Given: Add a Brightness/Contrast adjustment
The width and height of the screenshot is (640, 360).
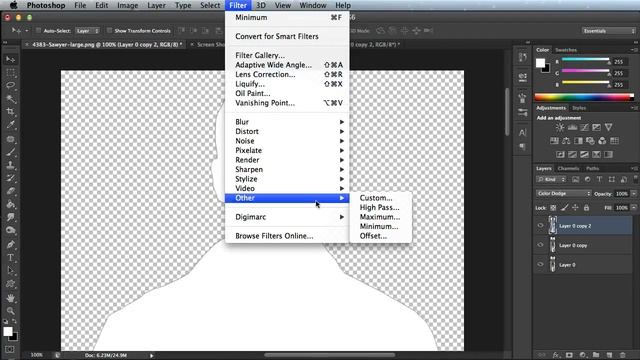Looking at the screenshot, I should [x=560, y=127].
